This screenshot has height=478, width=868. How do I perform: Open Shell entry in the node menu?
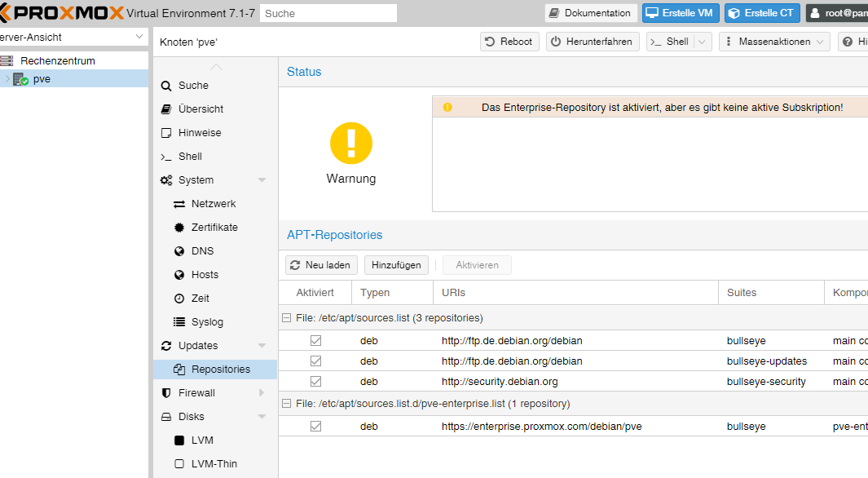click(x=215, y=157)
